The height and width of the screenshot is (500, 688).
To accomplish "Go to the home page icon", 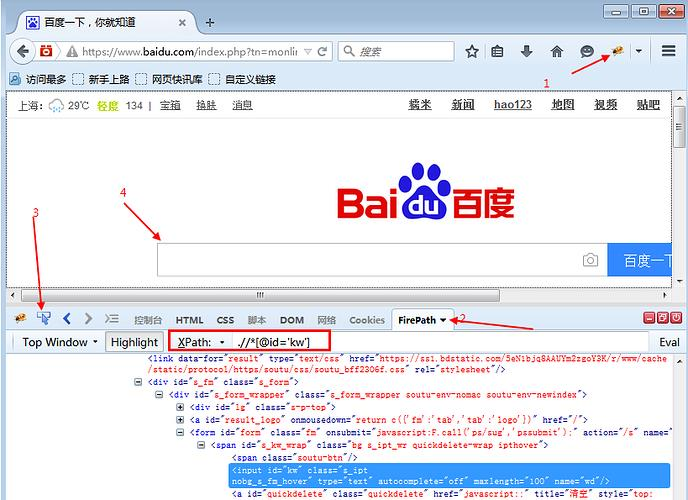I will pos(556,51).
